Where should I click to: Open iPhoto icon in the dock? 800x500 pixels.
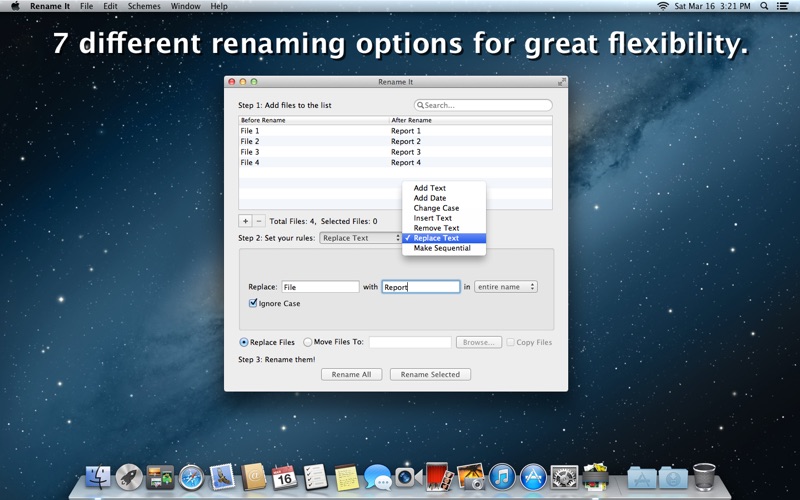pos(471,477)
